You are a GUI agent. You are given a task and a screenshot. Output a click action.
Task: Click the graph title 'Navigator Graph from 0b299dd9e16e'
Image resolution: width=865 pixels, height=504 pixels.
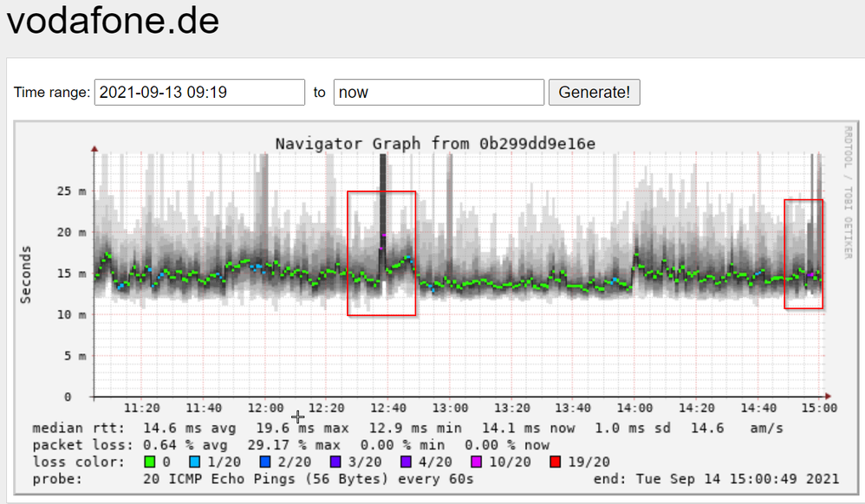click(x=435, y=144)
